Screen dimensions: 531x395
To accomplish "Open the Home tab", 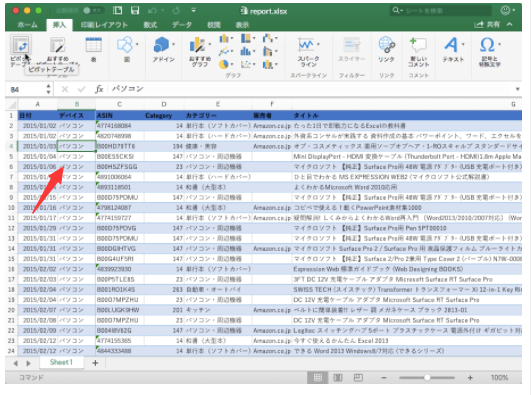I will click(x=27, y=25).
